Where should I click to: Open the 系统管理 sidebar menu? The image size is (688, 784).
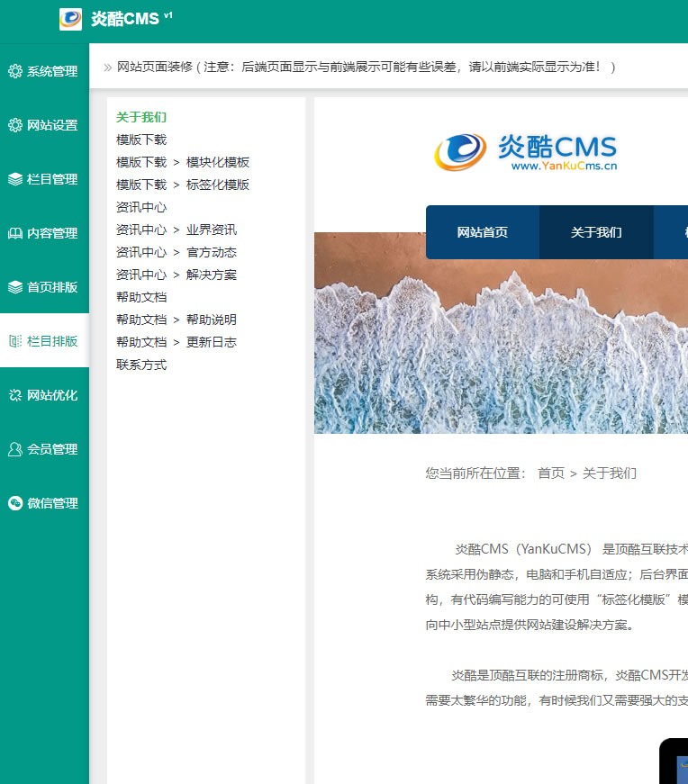44,71
